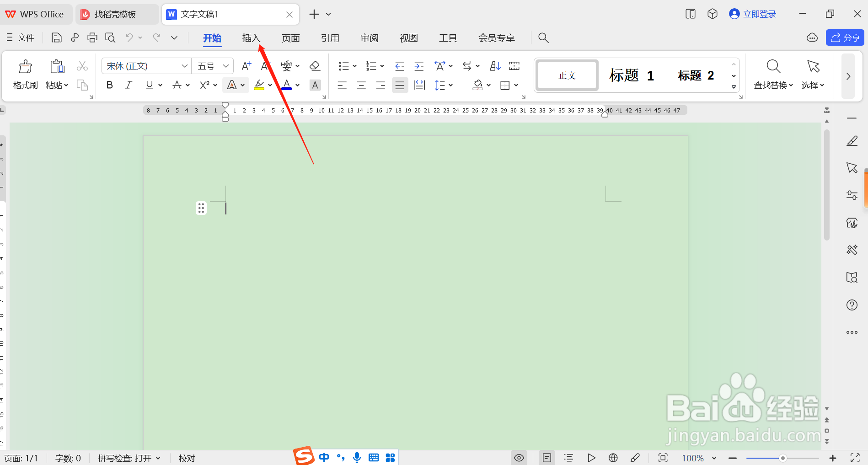Expand the line spacing dropdown
Image resolution: width=868 pixels, height=465 pixels.
tap(450, 85)
